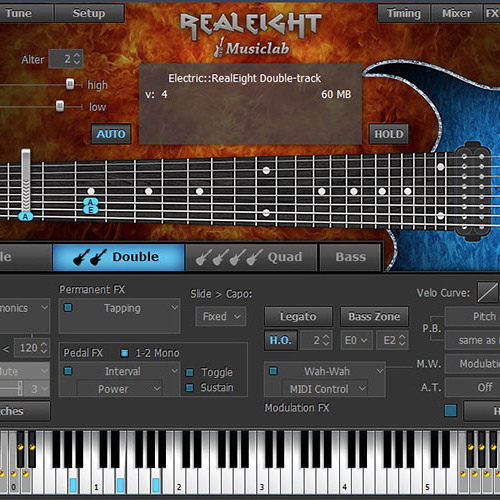Screen dimensions: 500x500
Task: Click the E2 stepper field
Action: click(392, 340)
